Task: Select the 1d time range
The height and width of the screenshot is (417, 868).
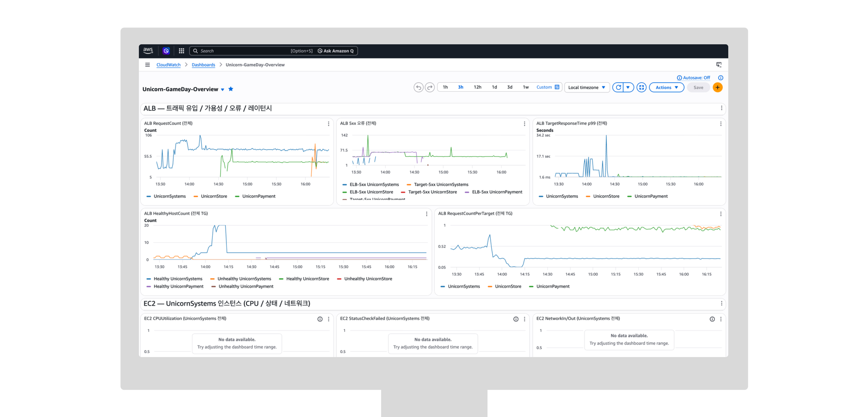Action: point(494,87)
